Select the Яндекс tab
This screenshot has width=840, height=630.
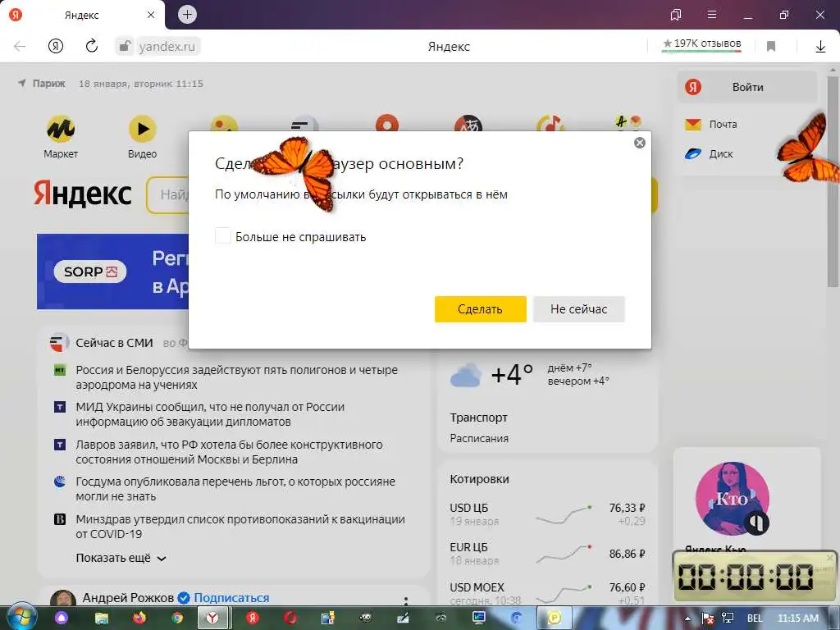82,15
